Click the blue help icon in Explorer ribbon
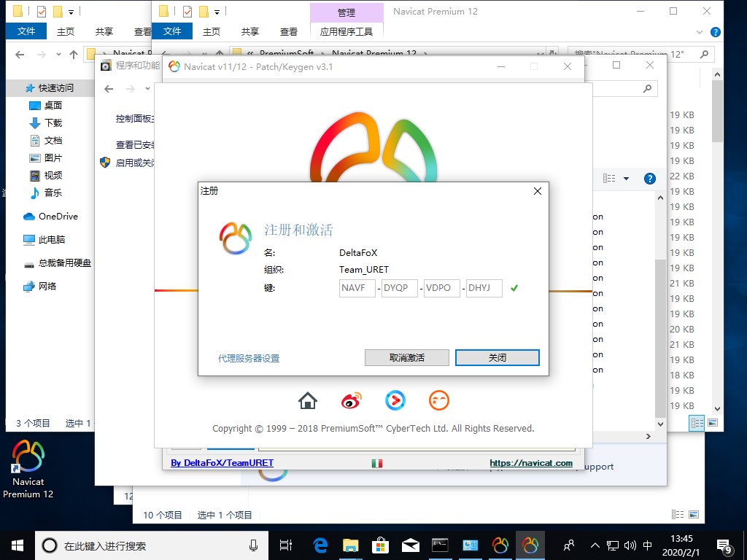The image size is (747, 560). (715, 32)
